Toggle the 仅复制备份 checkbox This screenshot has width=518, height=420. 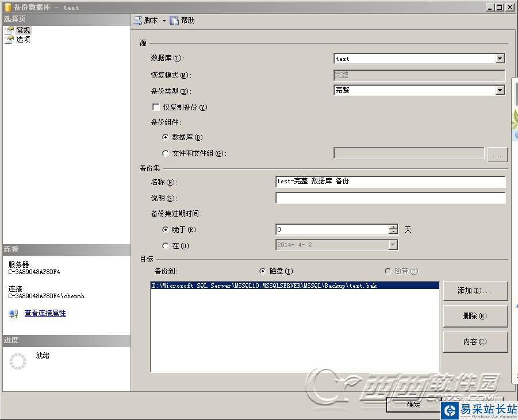156,107
